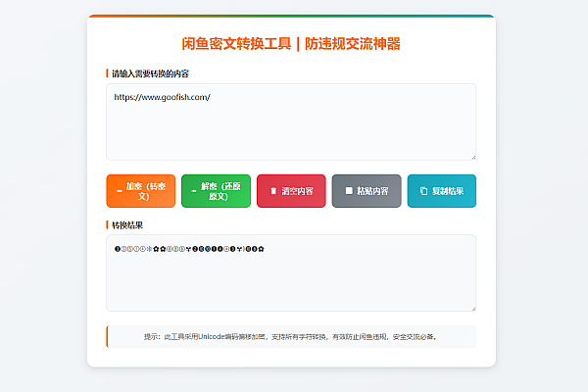Screen dimensions: 588x392
Task: Focus the input box containing https://www.goofish.com/
Action: (291, 122)
